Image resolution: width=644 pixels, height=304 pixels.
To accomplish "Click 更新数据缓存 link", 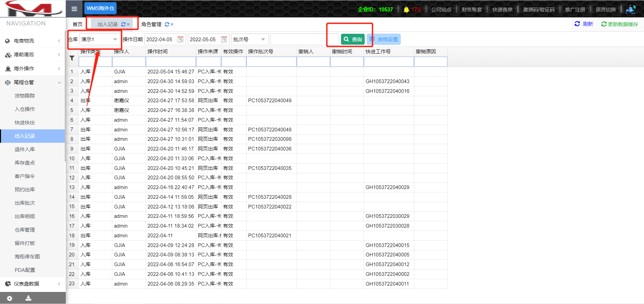I will click(620, 24).
